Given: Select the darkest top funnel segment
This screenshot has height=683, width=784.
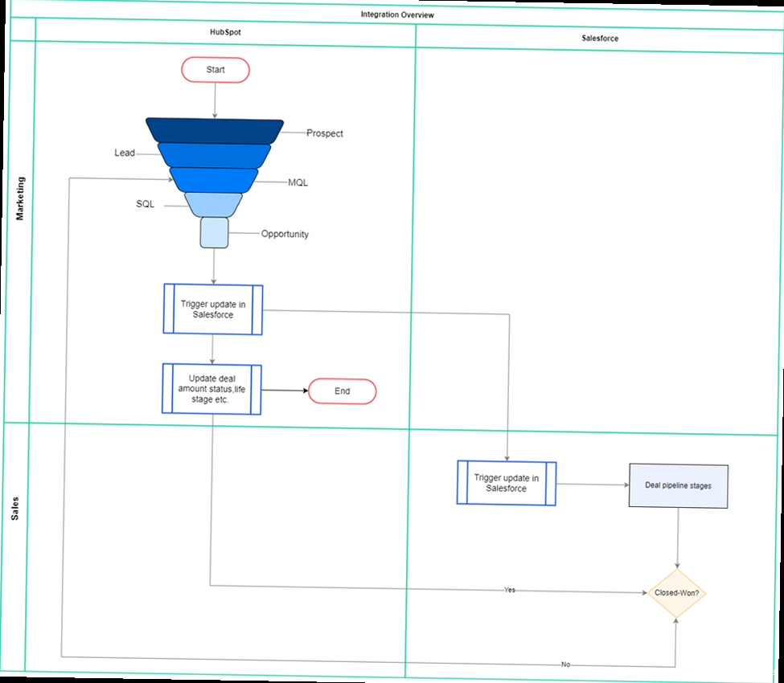Looking at the screenshot, I should point(215,129).
